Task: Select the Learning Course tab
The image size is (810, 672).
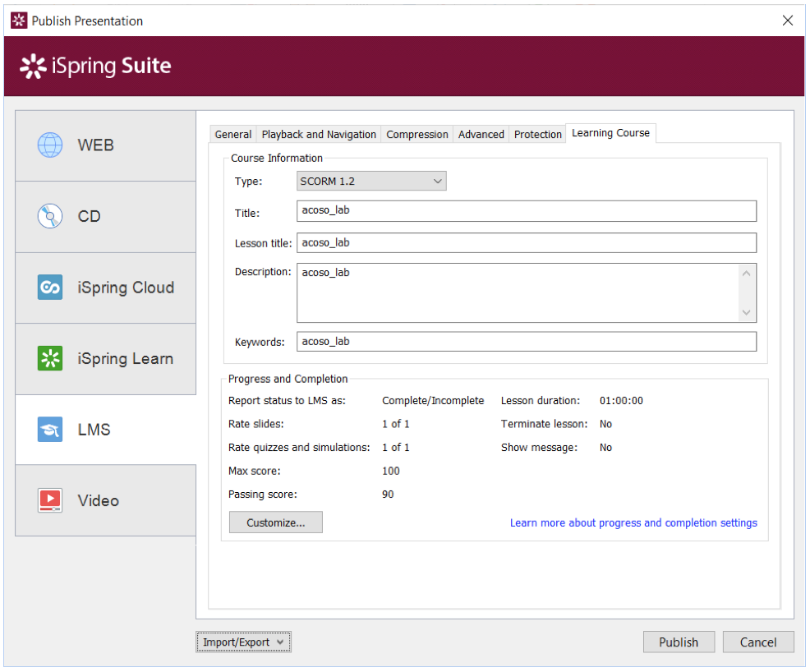Action: click(x=610, y=133)
